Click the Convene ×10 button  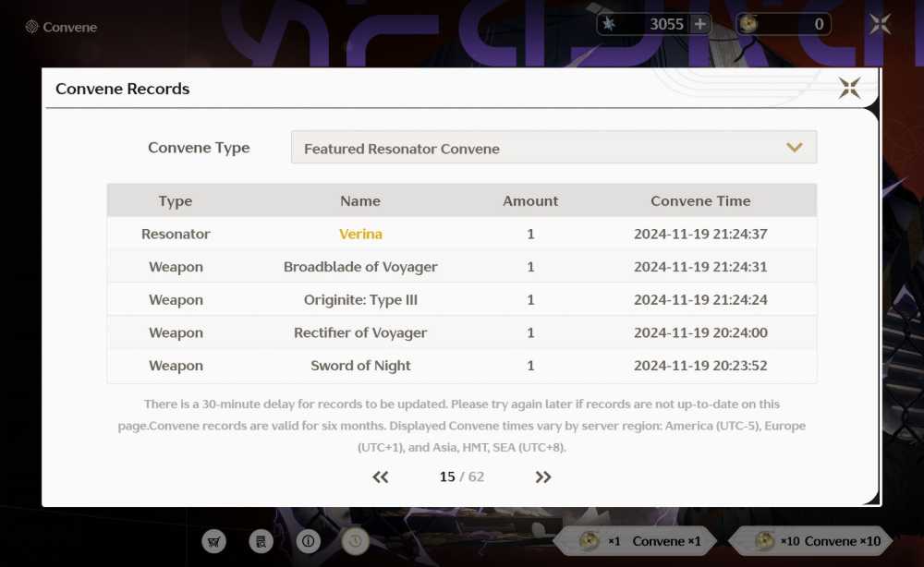tap(810, 541)
